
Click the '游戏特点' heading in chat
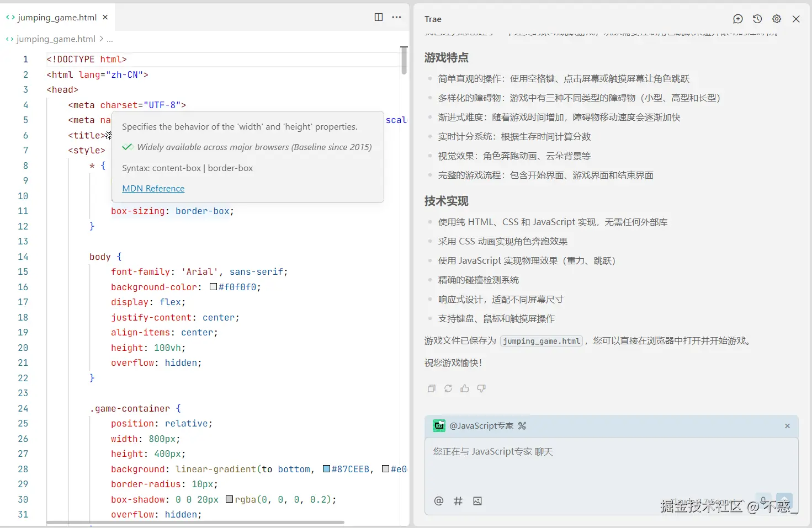tap(447, 57)
